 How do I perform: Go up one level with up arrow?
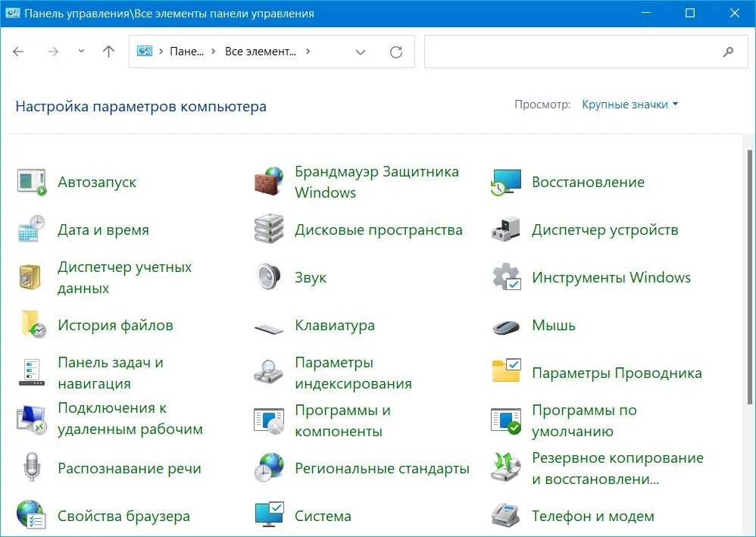pos(108,52)
